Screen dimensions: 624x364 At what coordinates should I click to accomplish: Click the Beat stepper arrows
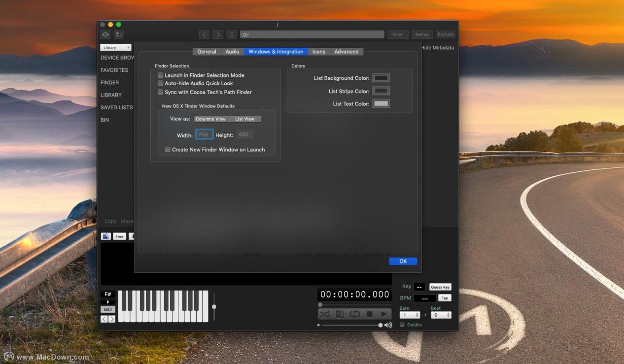click(448, 315)
